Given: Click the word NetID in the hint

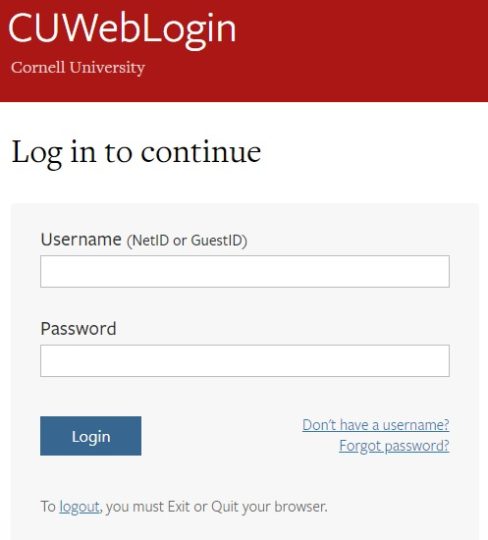Looking at the screenshot, I should (150, 240).
